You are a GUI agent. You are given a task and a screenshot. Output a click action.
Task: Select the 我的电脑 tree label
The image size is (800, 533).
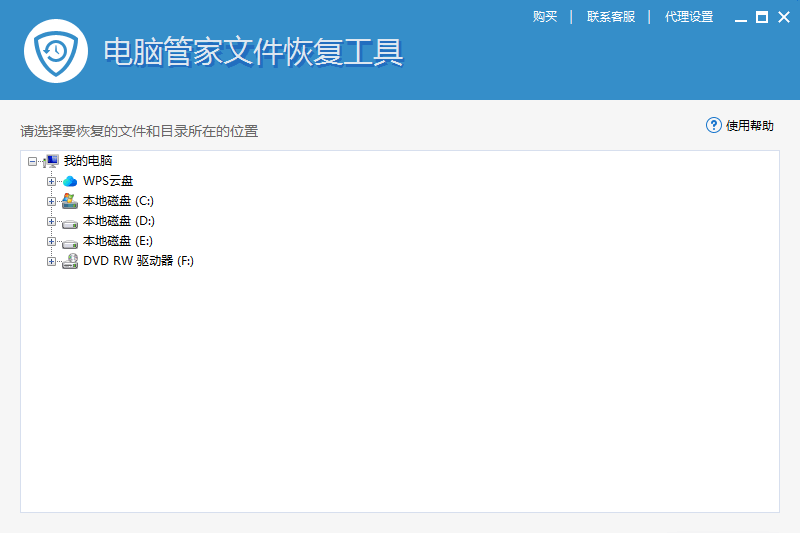(88, 161)
